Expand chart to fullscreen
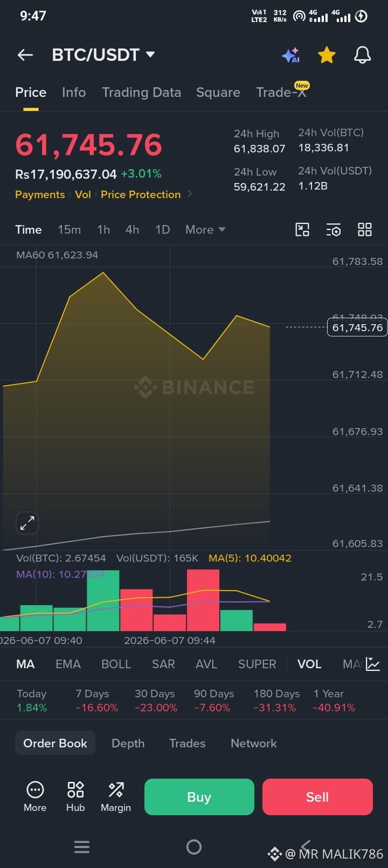Viewport: 388px width, 868px height. (x=27, y=523)
